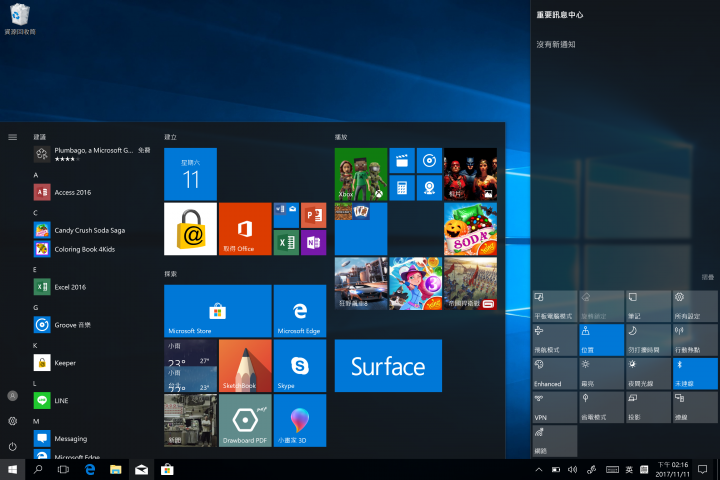Launch the small PowerPoint tile
This screenshot has height=480, width=720.
[x=314, y=215]
